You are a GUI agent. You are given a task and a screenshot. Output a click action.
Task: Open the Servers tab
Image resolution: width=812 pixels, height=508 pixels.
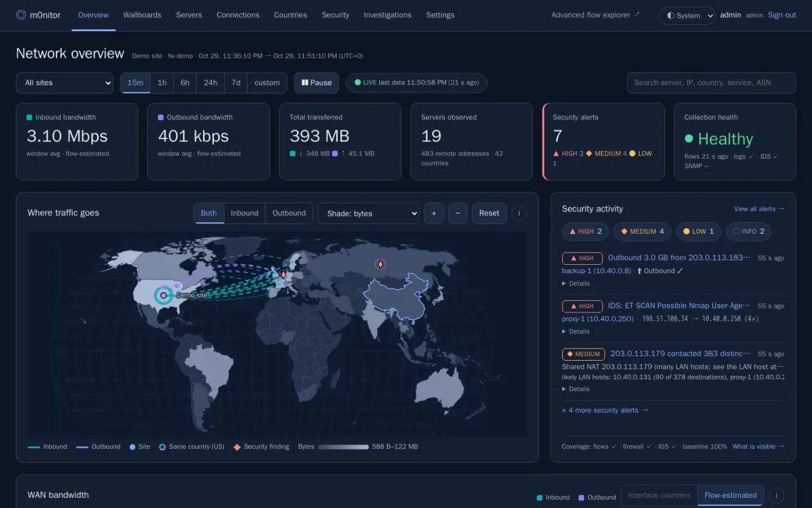tap(189, 15)
